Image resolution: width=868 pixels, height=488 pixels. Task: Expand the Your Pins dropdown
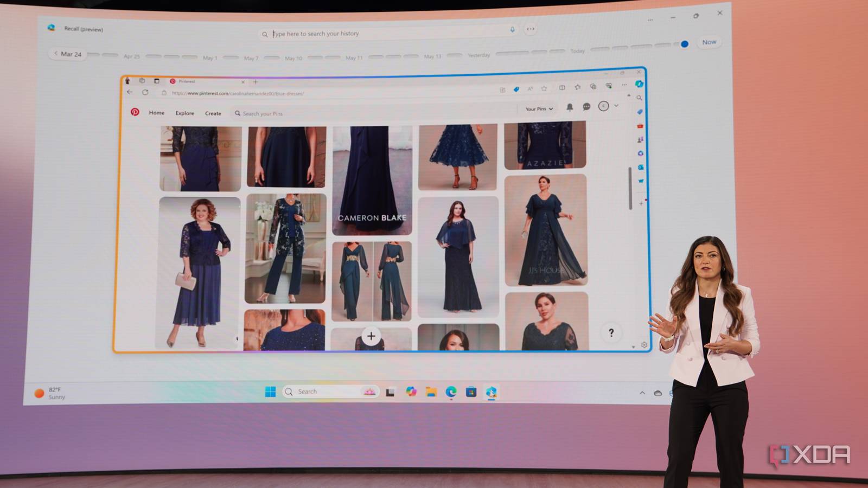pos(539,109)
